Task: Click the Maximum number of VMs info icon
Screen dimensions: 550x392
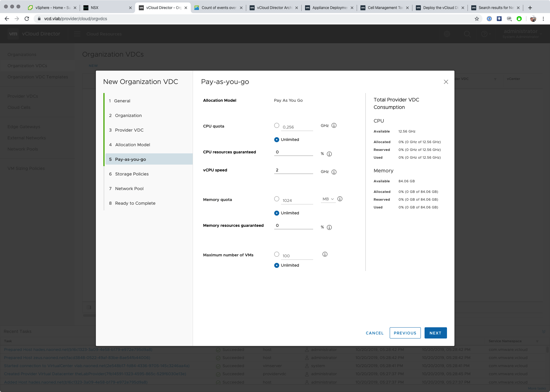Action: pyautogui.click(x=325, y=254)
